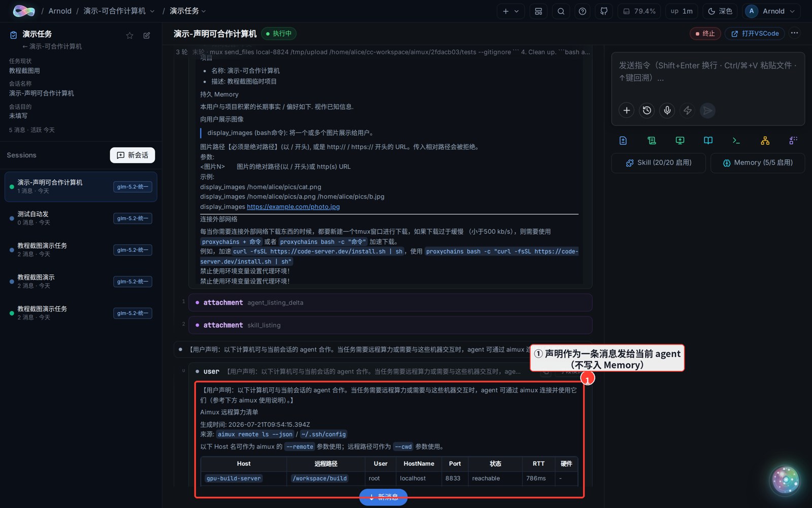Open model selector on 演示-声明可合作计算机 session
This screenshot has width=812, height=508.
pyautogui.click(x=132, y=187)
